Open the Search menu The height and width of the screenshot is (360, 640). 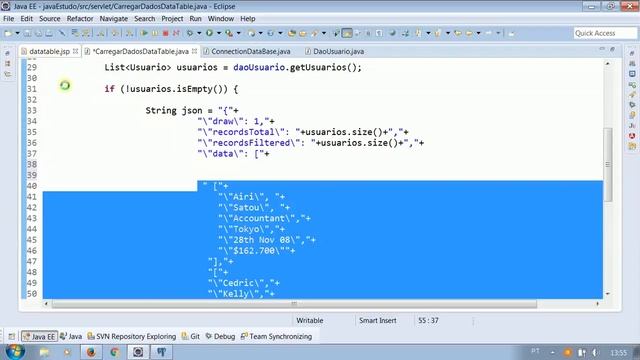[144, 19]
